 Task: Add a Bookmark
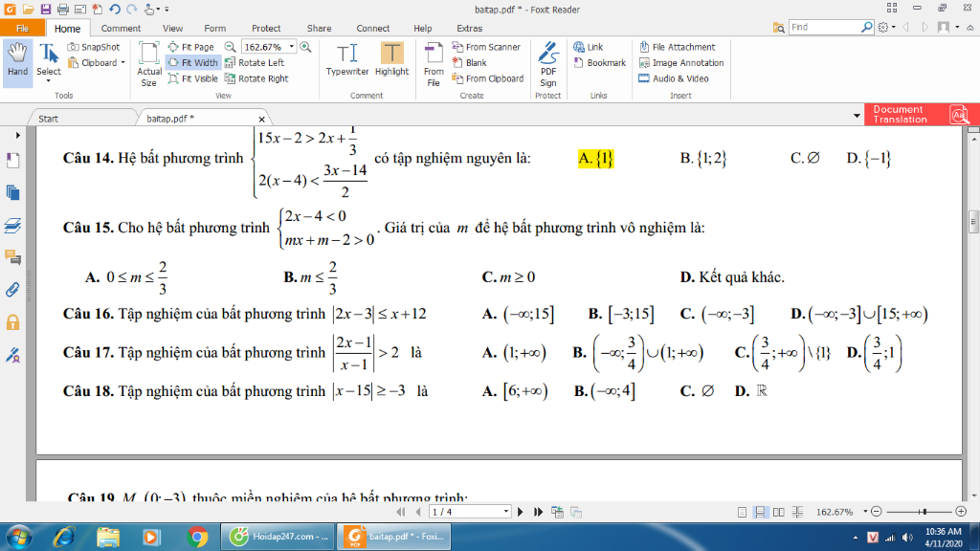[x=599, y=62]
